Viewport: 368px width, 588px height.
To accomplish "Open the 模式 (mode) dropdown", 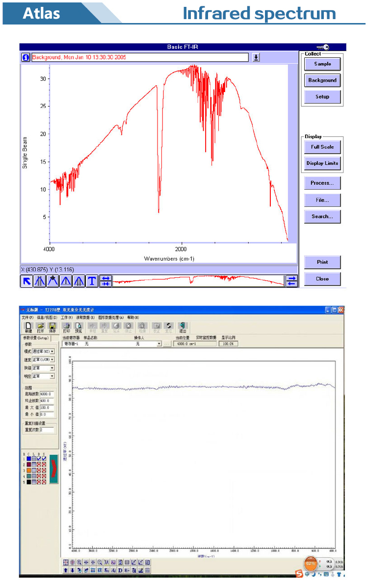I will 52,351.
